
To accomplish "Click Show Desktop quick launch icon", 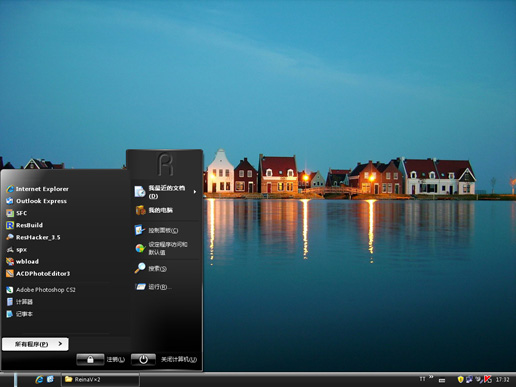I will coord(50,379).
